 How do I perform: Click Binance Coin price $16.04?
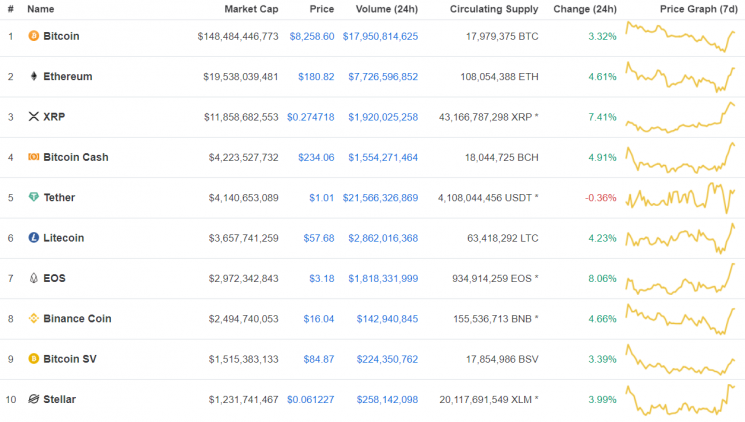319,319
